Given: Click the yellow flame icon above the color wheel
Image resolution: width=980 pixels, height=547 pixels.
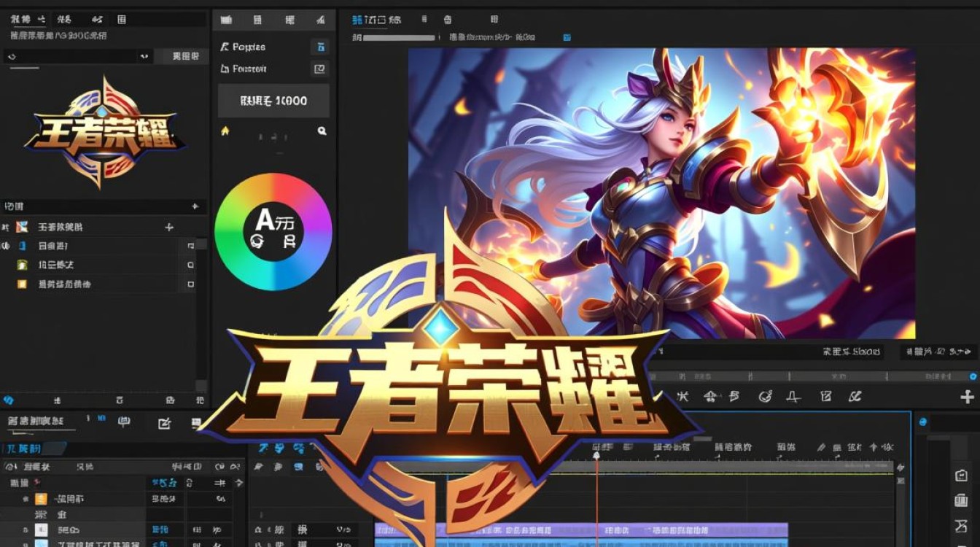Looking at the screenshot, I should coord(225,131).
